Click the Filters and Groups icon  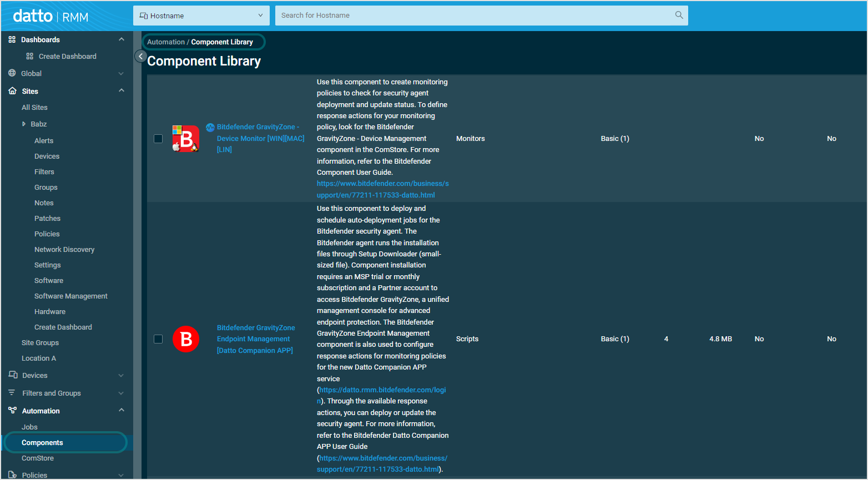[11, 393]
